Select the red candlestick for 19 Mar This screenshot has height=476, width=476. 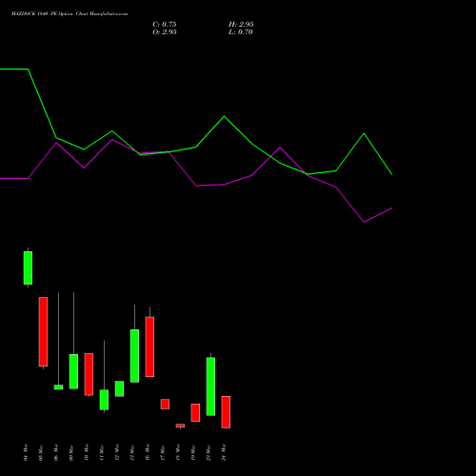tap(195, 412)
